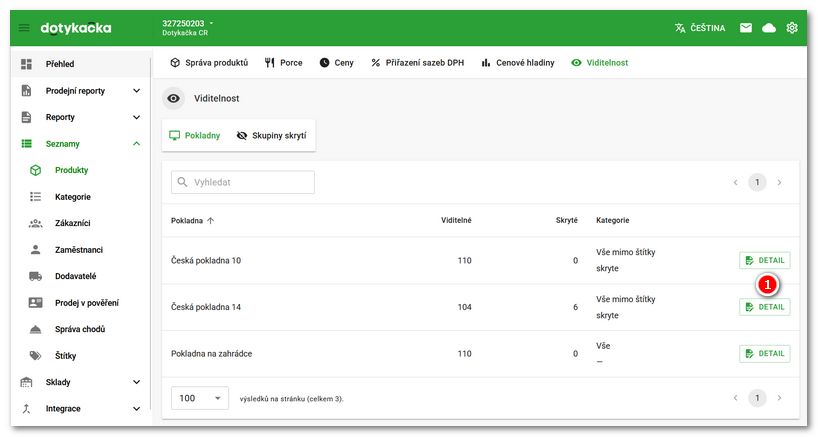Click the Zákazníci people icon
Screen dimensions: 818x437
(x=35, y=223)
